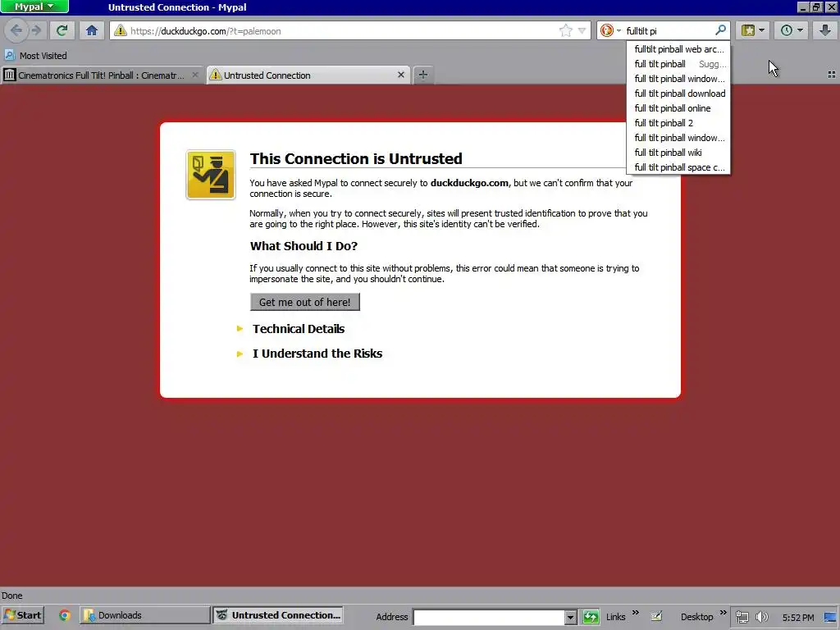Open the history clock toolbar button

pos(792,30)
